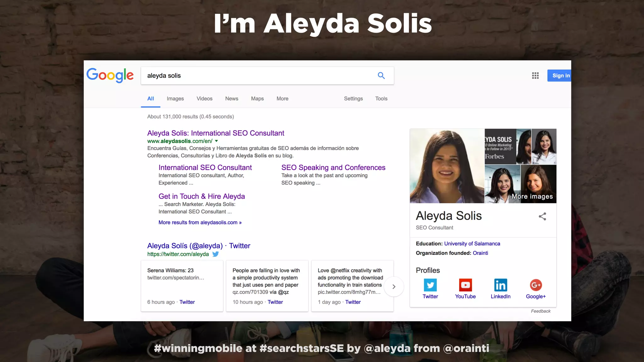Expand the green arrow beside aleydasolis.com/en/
Viewport: 644px width, 362px height.
tap(216, 141)
